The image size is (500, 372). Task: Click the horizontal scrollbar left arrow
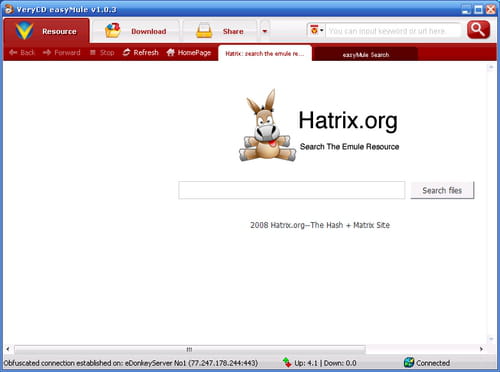8,349
